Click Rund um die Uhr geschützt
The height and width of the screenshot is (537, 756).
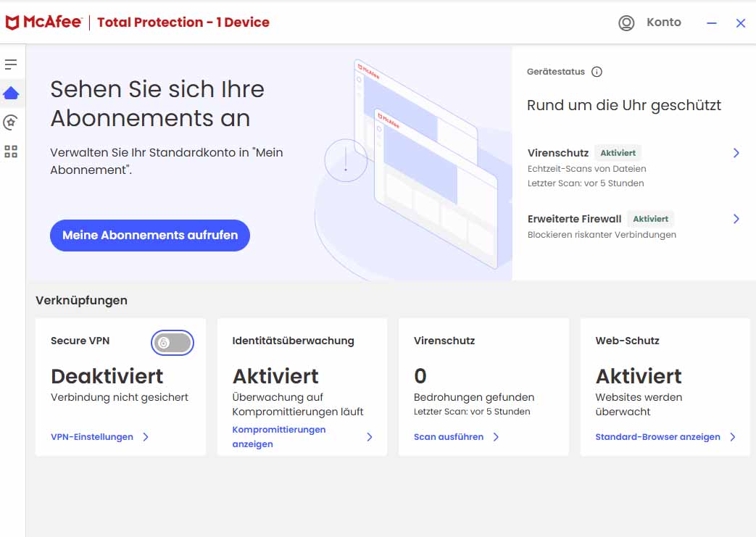tap(624, 106)
